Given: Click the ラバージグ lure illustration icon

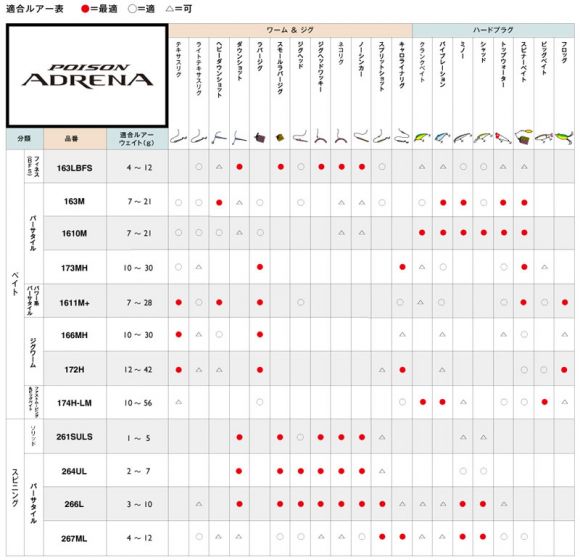Looking at the screenshot, I should coord(260,138).
